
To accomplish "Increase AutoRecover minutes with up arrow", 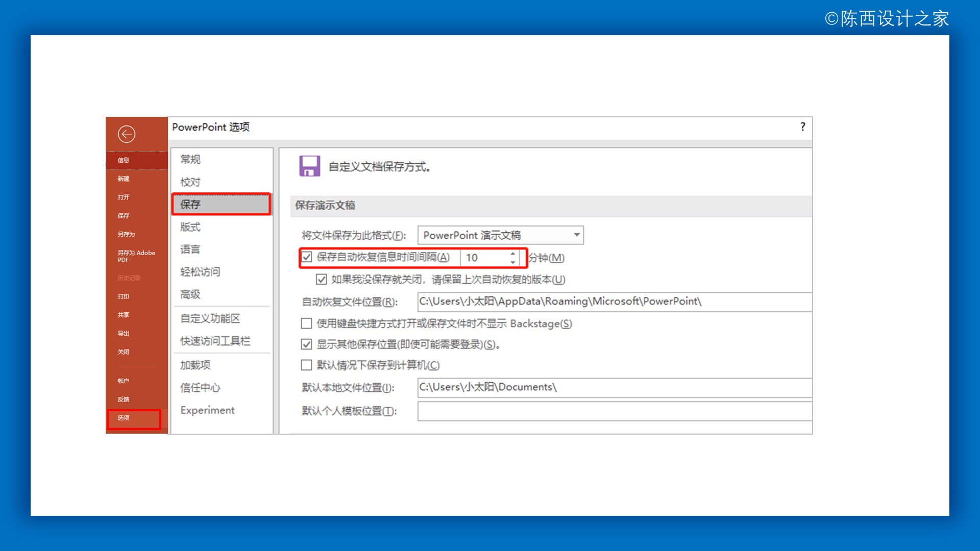I will (513, 253).
